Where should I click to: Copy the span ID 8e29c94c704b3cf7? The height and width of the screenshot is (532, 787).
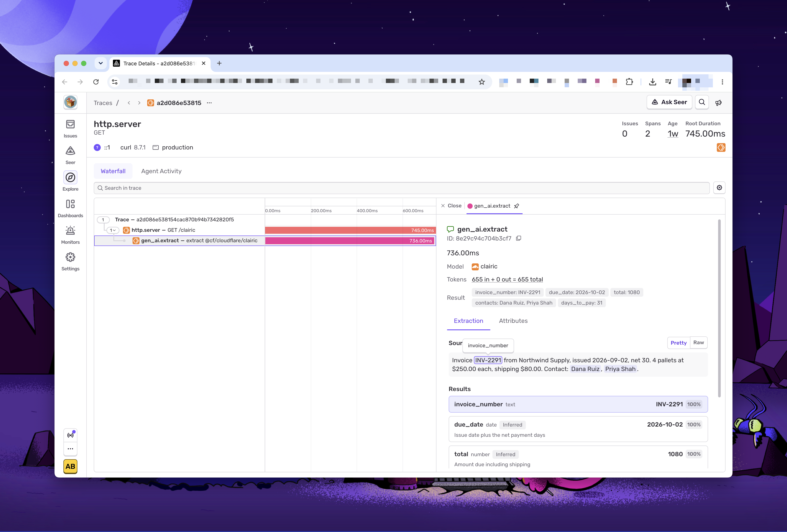518,238
